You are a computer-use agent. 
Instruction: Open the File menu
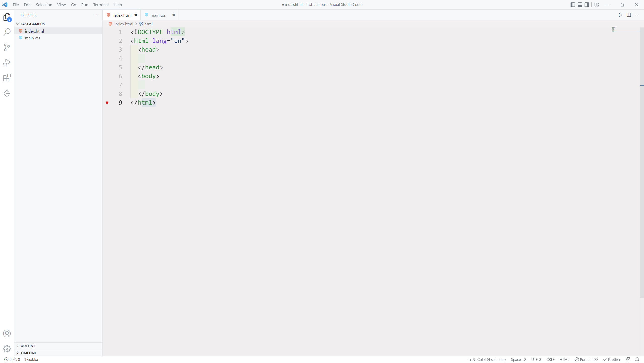pyautogui.click(x=16, y=5)
